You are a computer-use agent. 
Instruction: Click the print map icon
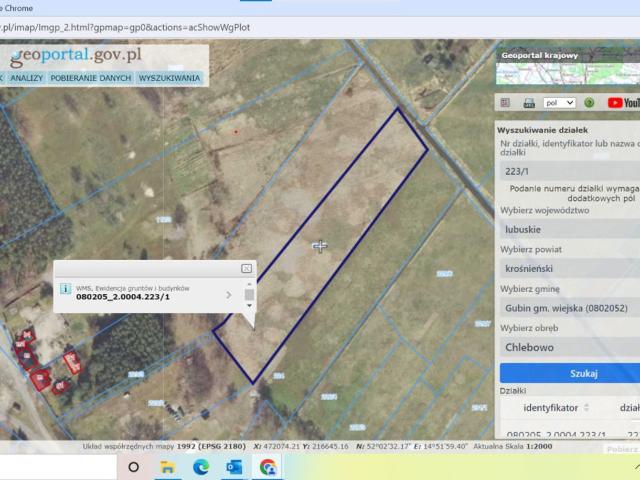point(528,102)
